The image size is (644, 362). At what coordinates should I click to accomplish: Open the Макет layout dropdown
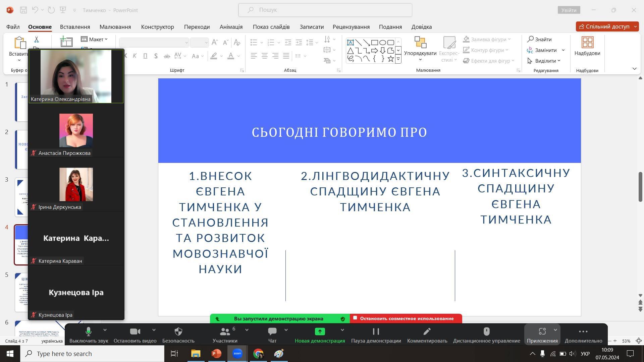(94, 39)
